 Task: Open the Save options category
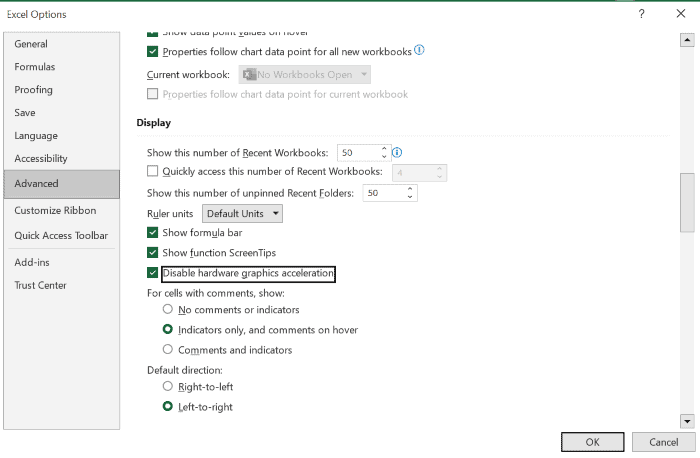click(x=62, y=112)
